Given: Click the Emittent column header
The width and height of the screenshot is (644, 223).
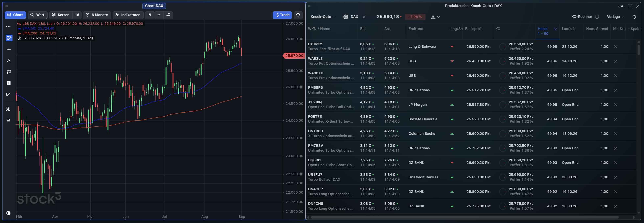Looking at the screenshot, I should pyautogui.click(x=416, y=29).
